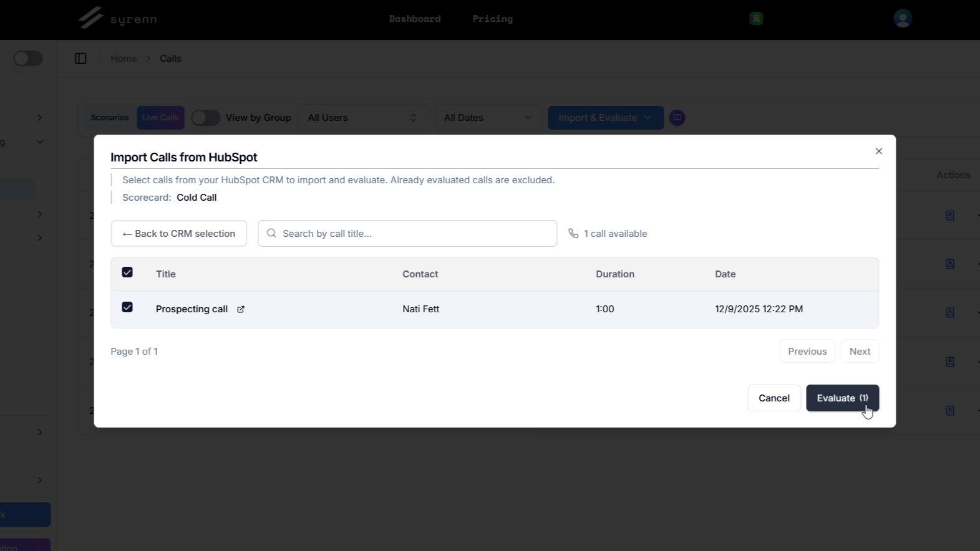Expand the Import & Evaluate menu
Screen dimensions: 980x551
[x=605, y=117]
